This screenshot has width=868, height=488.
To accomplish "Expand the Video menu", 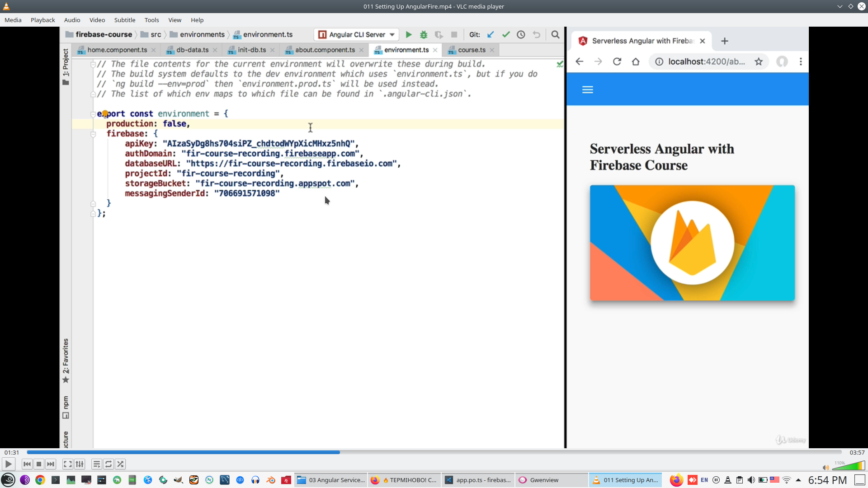I will point(97,20).
